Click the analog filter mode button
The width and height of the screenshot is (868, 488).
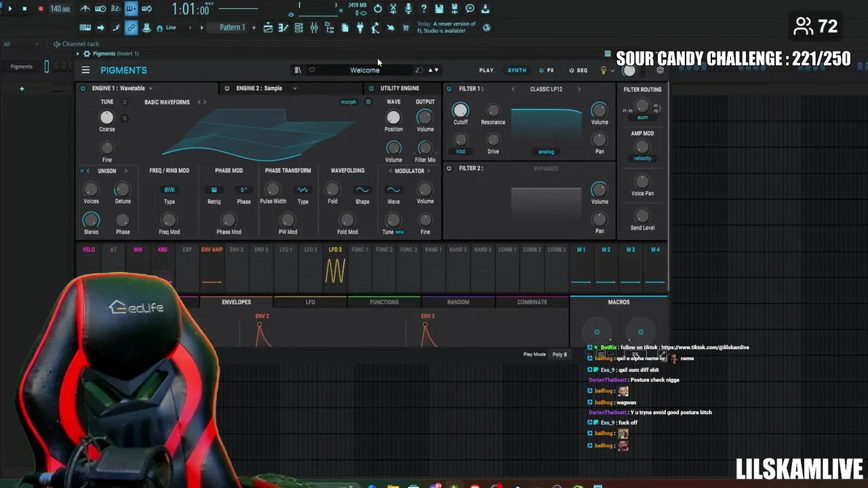point(546,152)
